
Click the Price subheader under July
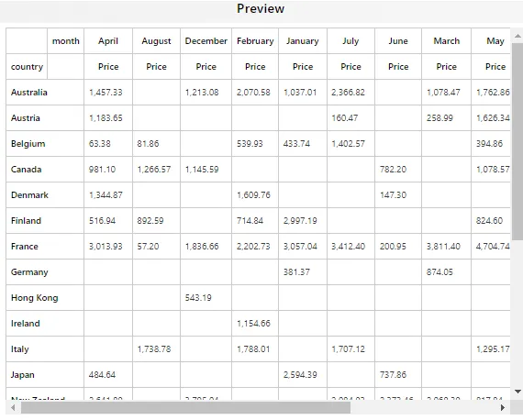[351, 67]
